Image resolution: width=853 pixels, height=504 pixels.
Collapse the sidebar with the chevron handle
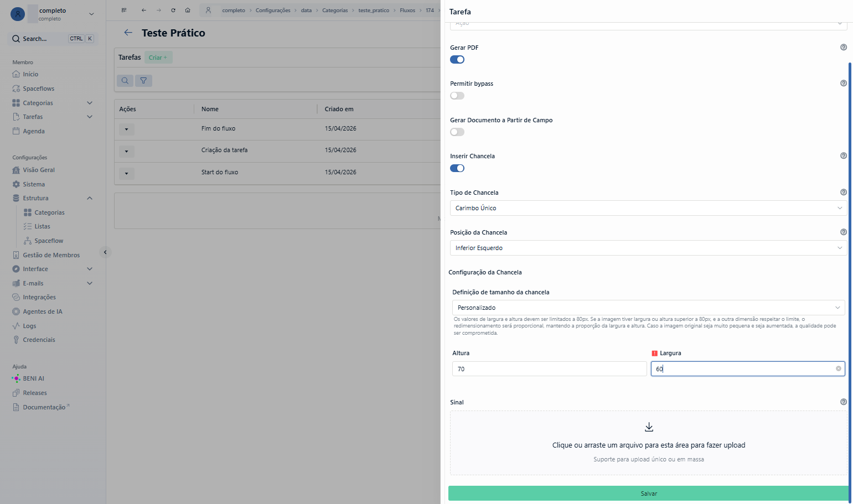pyautogui.click(x=105, y=252)
